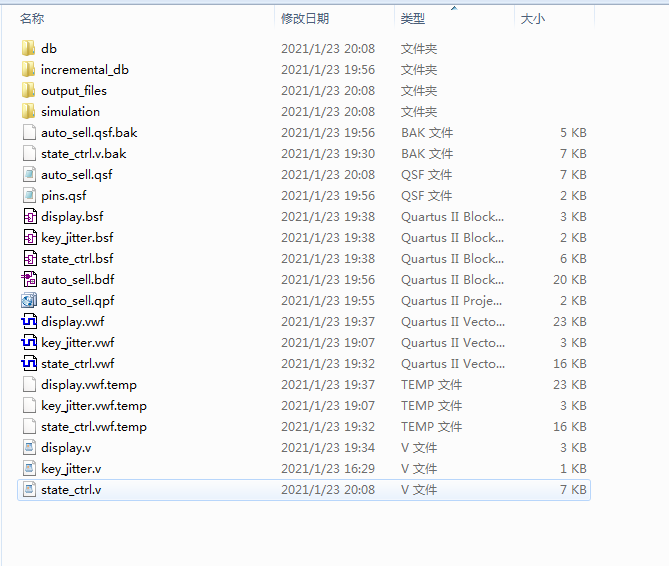Click the key_jitter.vwf.temp file icon
The width and height of the screenshot is (669, 566).
(x=29, y=405)
